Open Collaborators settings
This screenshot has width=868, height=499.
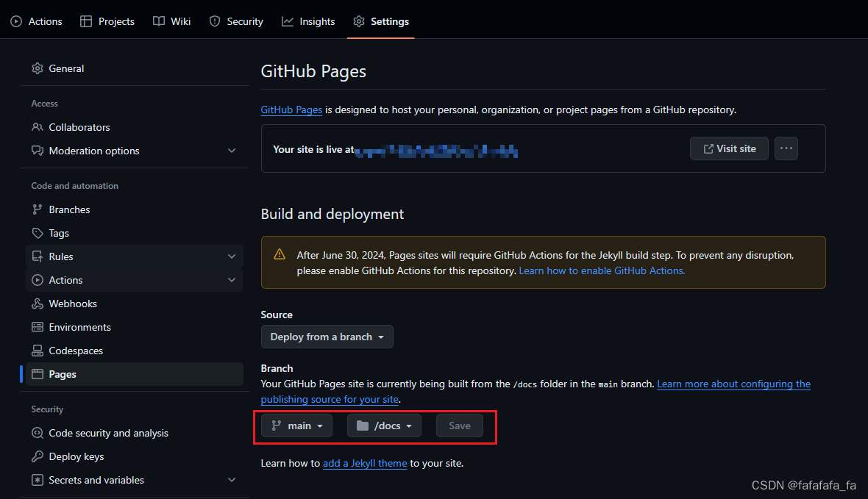click(x=135, y=127)
